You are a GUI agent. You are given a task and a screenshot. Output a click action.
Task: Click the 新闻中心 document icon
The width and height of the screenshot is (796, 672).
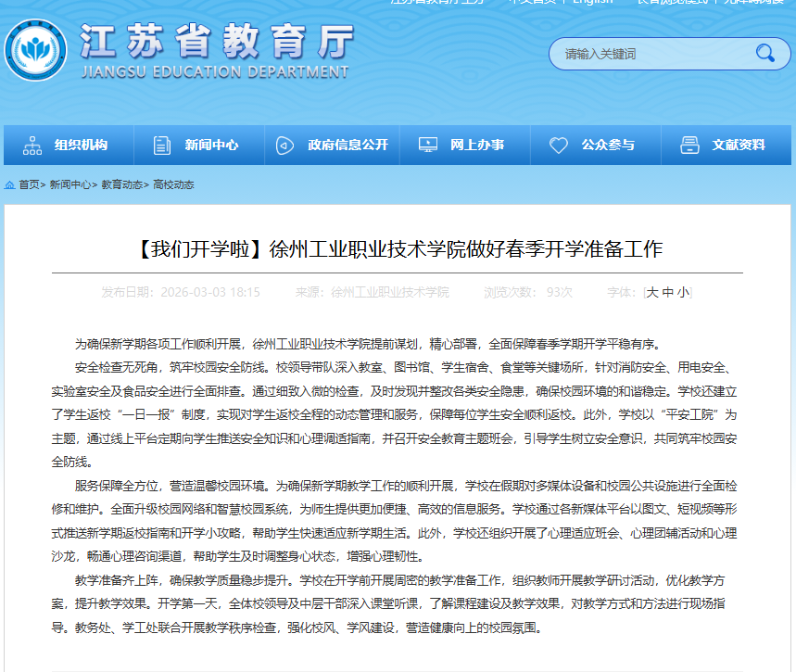162,146
